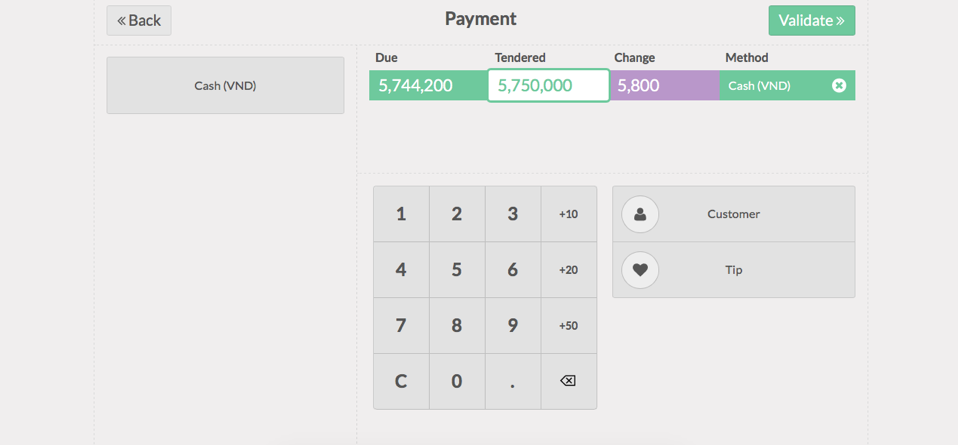Viewport: 958px width, 445px height.
Task: Add +10 to tendered amount
Action: (568, 215)
